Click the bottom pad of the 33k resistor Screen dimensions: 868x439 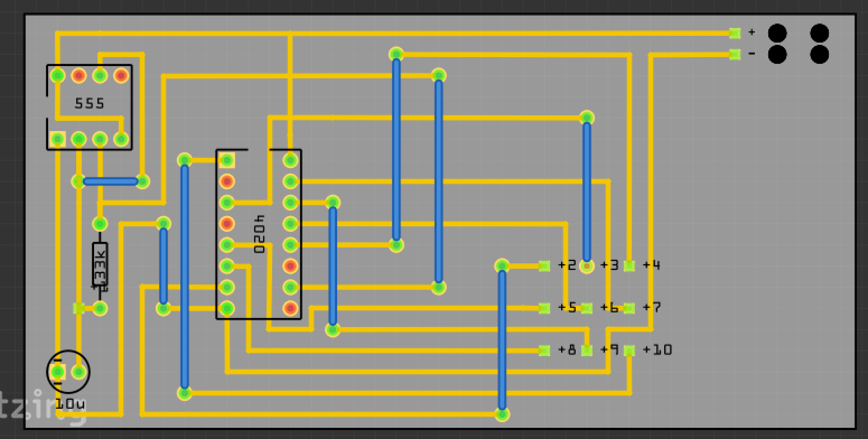tap(100, 308)
